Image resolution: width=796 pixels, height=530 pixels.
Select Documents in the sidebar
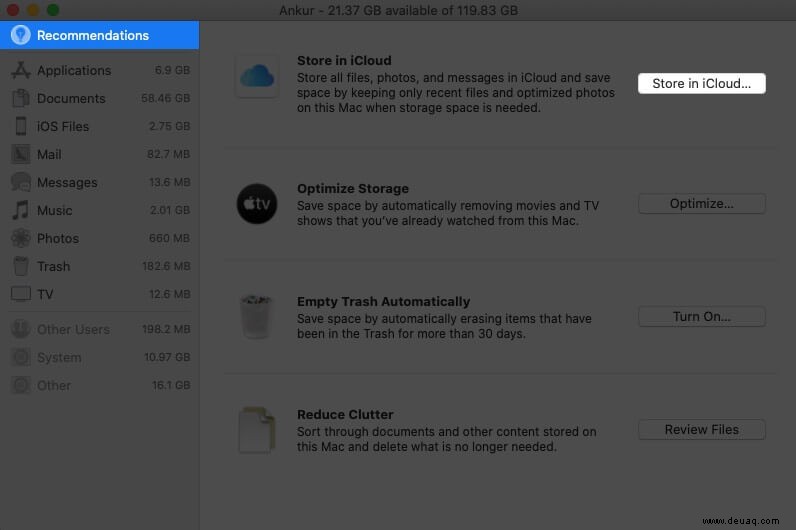[100, 98]
